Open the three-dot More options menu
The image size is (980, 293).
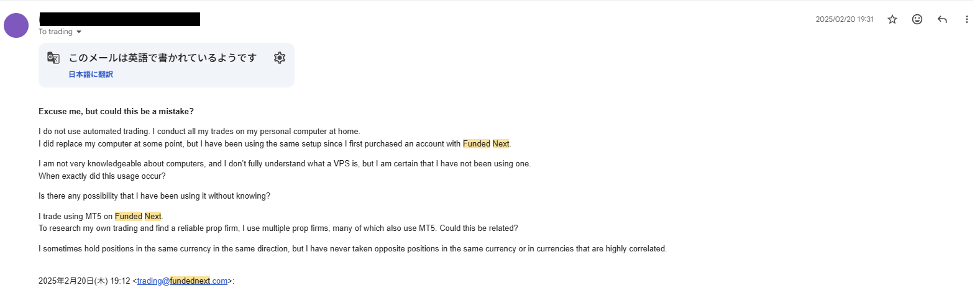[966, 19]
